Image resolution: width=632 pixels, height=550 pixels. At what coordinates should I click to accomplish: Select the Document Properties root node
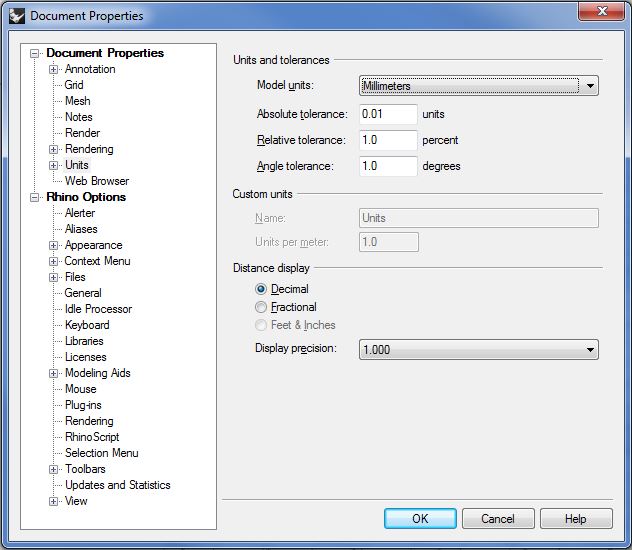pos(105,53)
